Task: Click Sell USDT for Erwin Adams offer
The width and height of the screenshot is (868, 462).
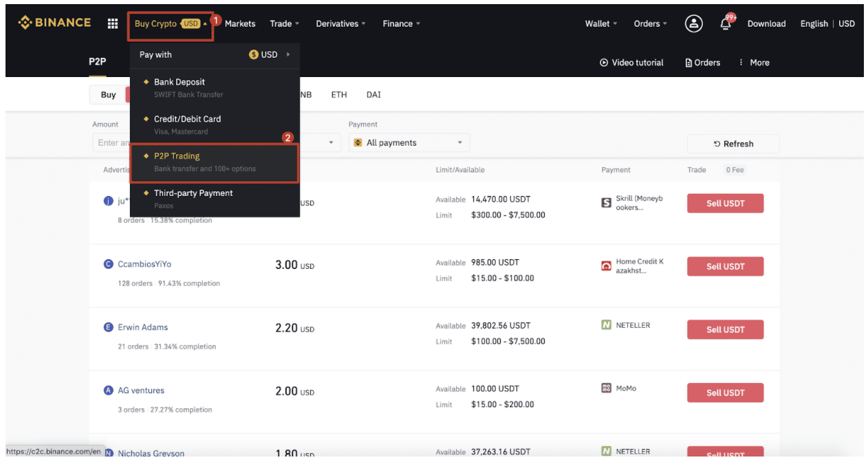Action: click(725, 329)
